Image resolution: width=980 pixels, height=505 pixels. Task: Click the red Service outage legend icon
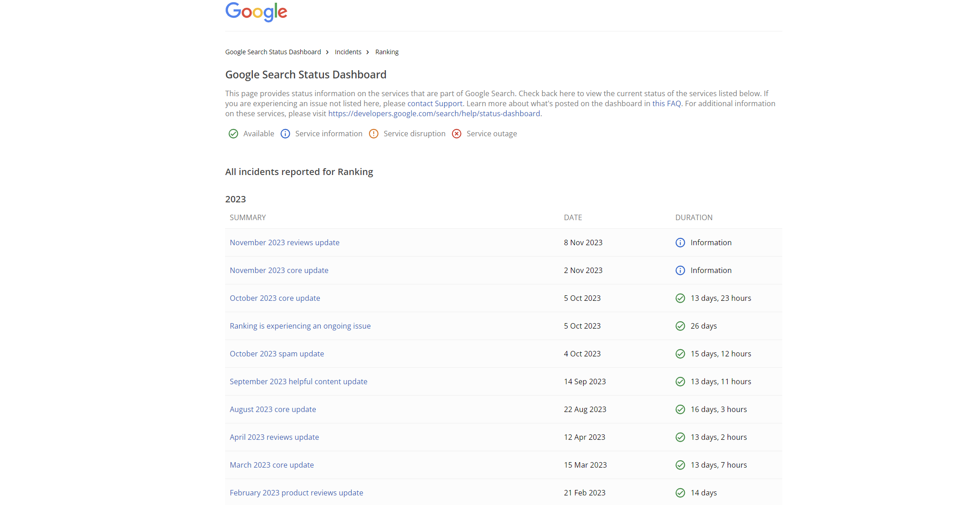point(456,134)
